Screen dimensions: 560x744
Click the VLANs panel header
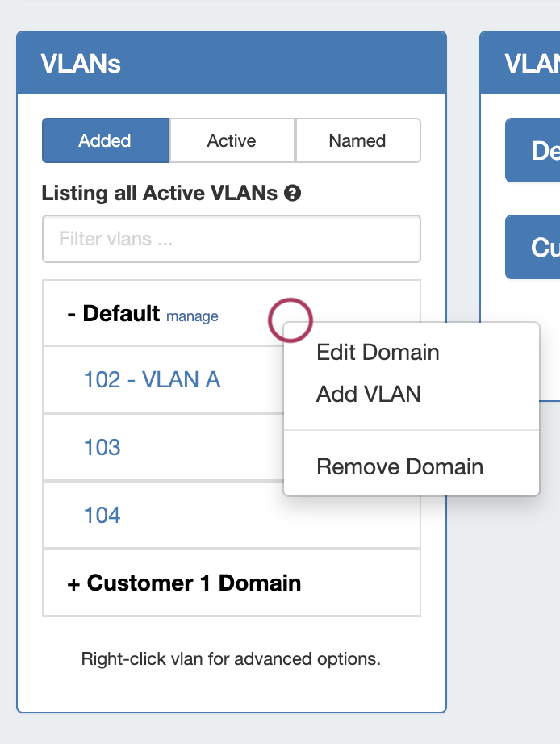point(231,63)
